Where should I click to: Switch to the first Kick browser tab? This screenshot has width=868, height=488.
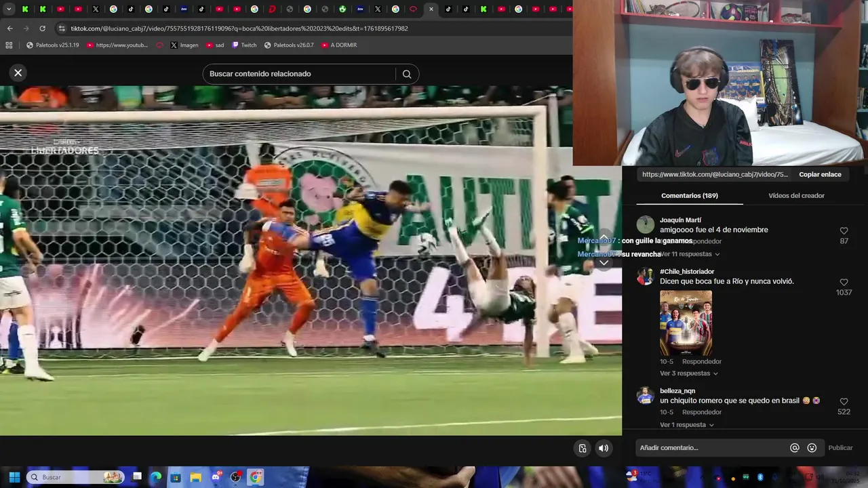25,9
